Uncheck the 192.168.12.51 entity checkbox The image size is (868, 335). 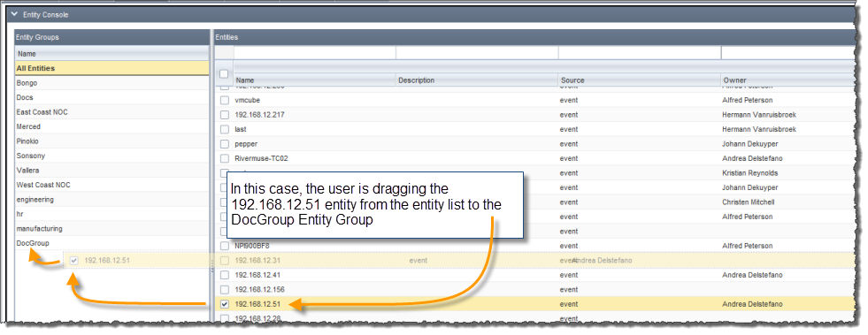[x=224, y=304]
